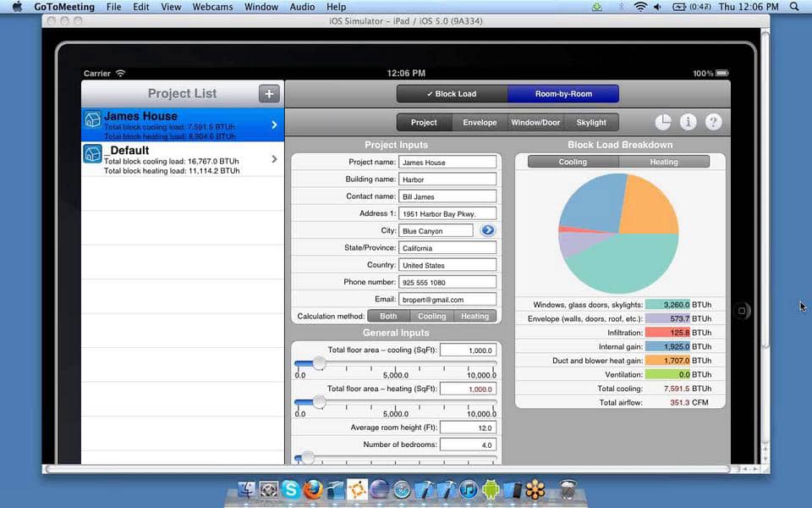
Task: Open the Window/Door tab
Action: (535, 122)
